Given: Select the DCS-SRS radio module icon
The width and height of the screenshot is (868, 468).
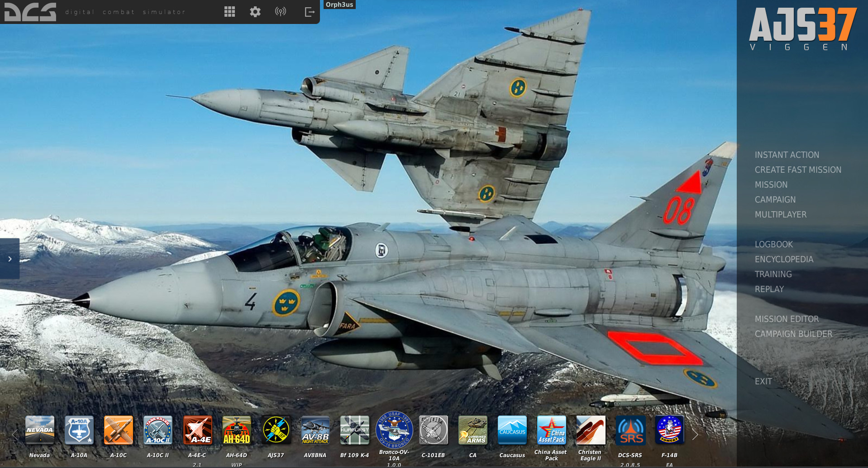Looking at the screenshot, I should tap(630, 430).
